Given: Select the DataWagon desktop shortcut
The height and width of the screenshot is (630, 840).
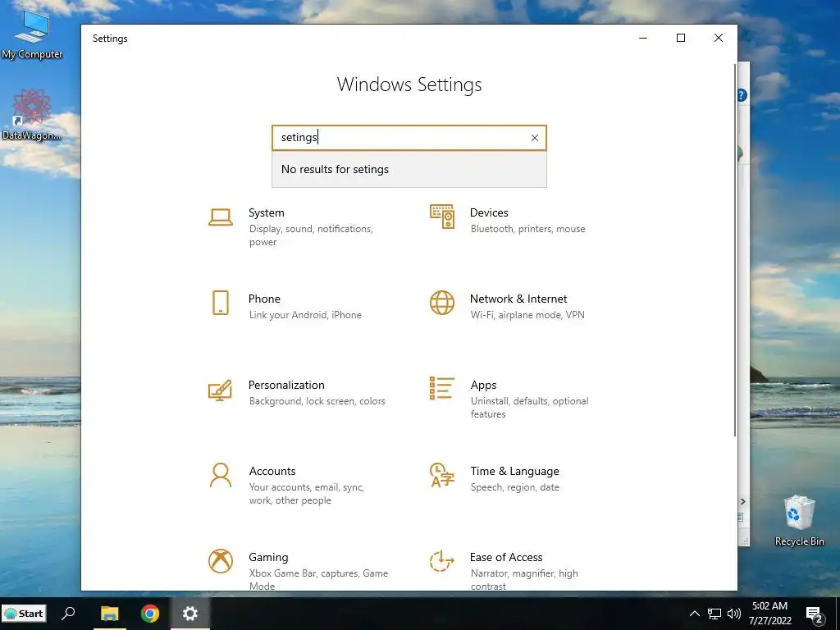Looking at the screenshot, I should pos(32,115).
